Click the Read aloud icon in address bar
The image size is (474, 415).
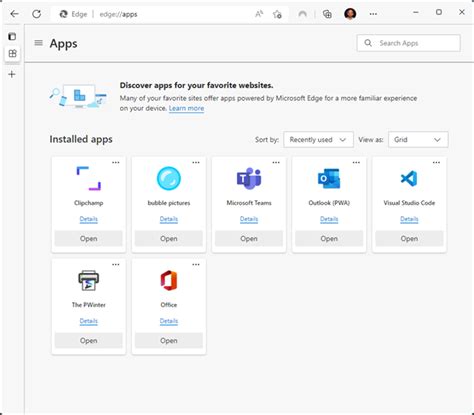click(x=259, y=14)
